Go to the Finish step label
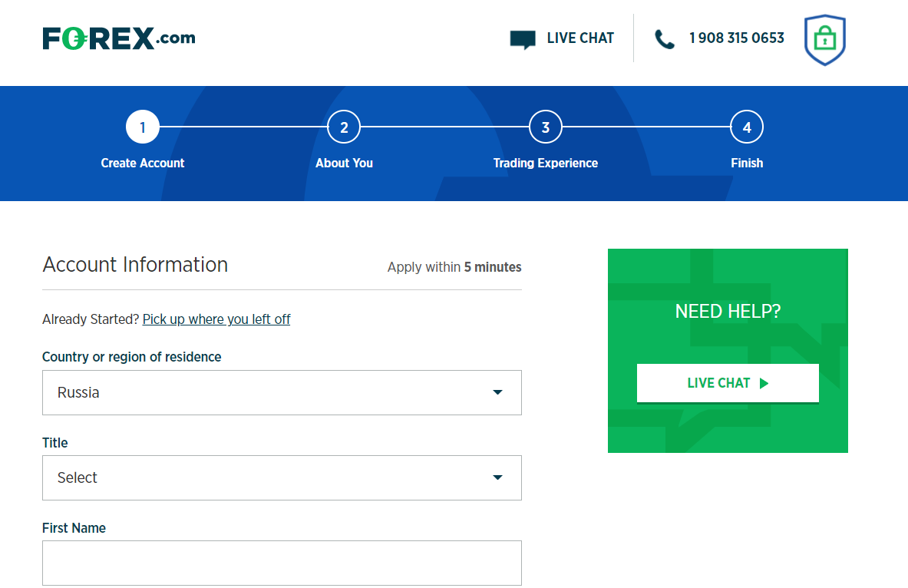The image size is (908, 588). pos(747,163)
